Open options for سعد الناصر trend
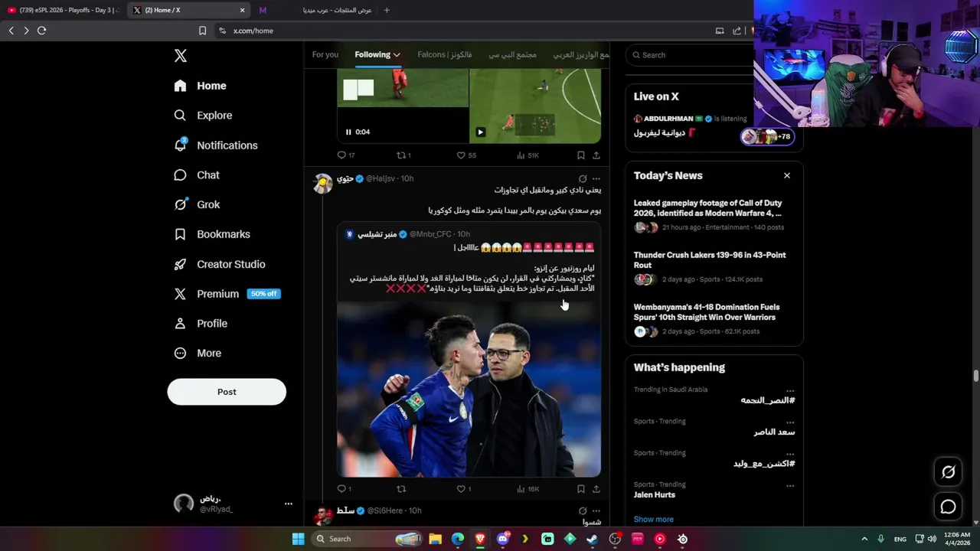The width and height of the screenshot is (980, 551). (790, 422)
